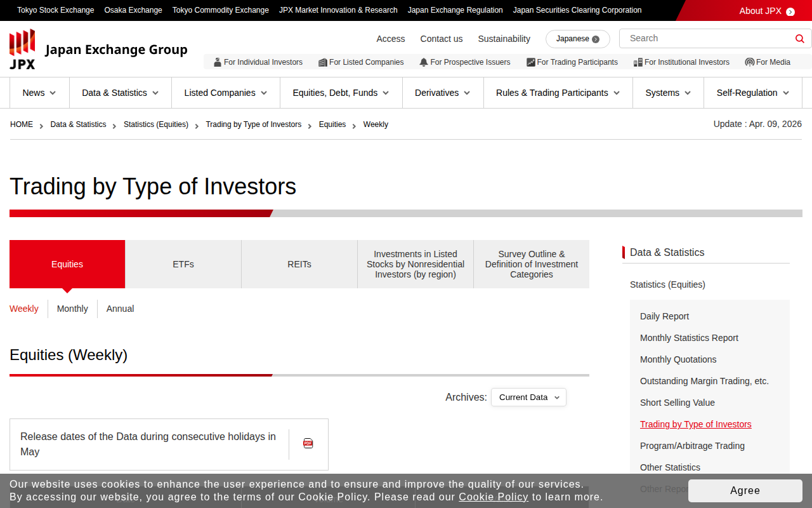The height and width of the screenshot is (508, 812).
Task: Expand the Listed Companies menu
Action: [x=226, y=93]
